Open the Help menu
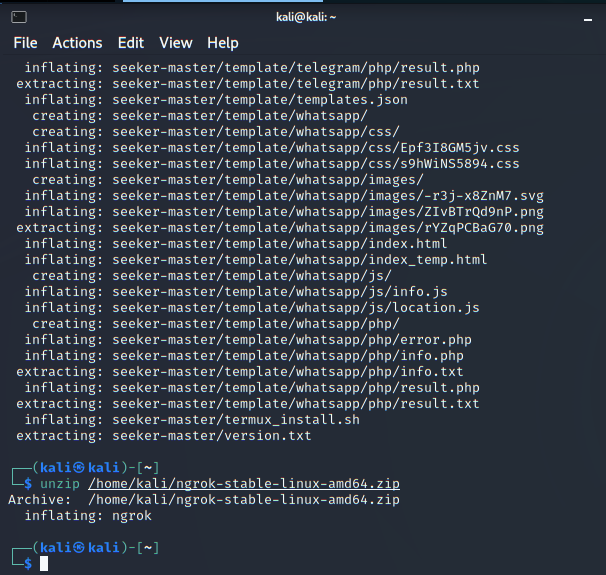The image size is (606, 575). [x=223, y=43]
